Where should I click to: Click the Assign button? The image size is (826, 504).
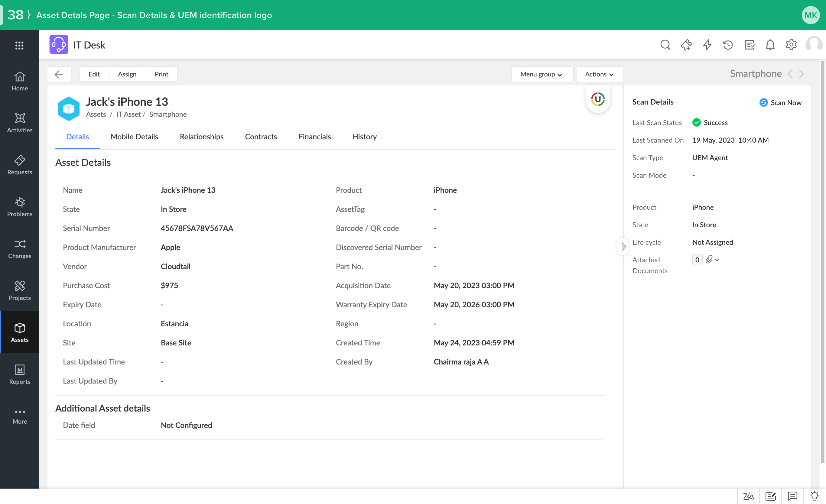(x=127, y=74)
